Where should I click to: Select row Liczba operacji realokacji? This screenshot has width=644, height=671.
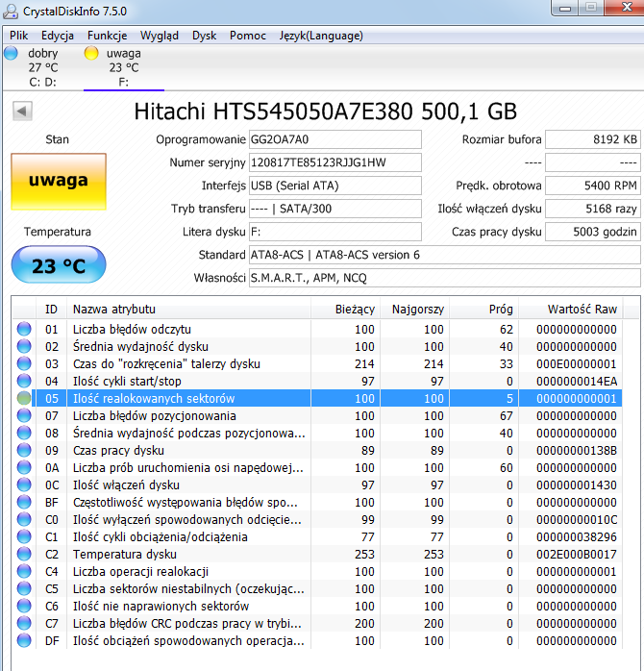317,571
